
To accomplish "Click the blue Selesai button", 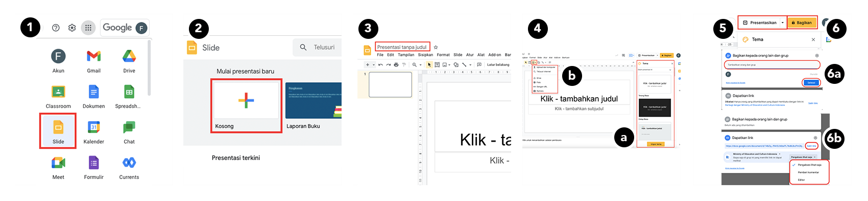I will pos(811,82).
